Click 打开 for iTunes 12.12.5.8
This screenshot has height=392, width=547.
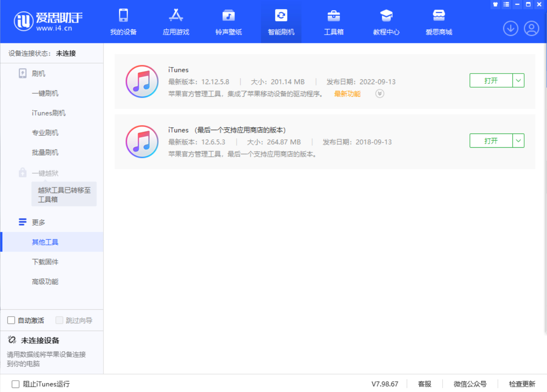click(491, 81)
